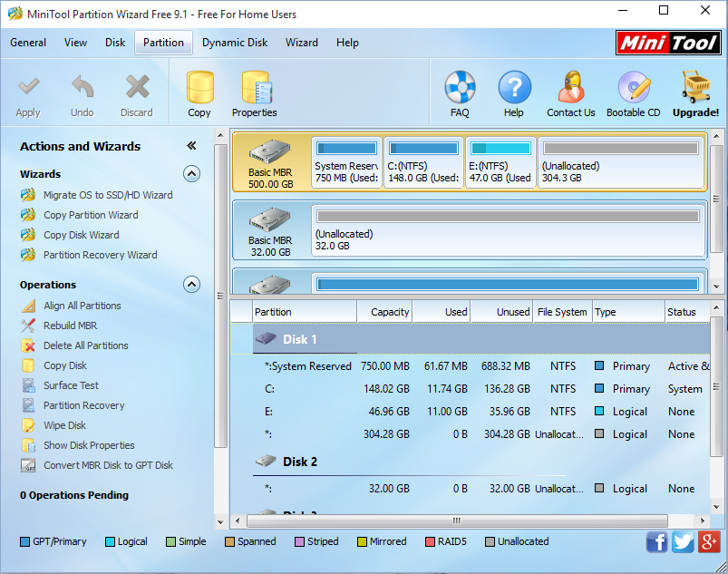Select Wipe Disk operation
The image size is (728, 574).
pos(64,425)
